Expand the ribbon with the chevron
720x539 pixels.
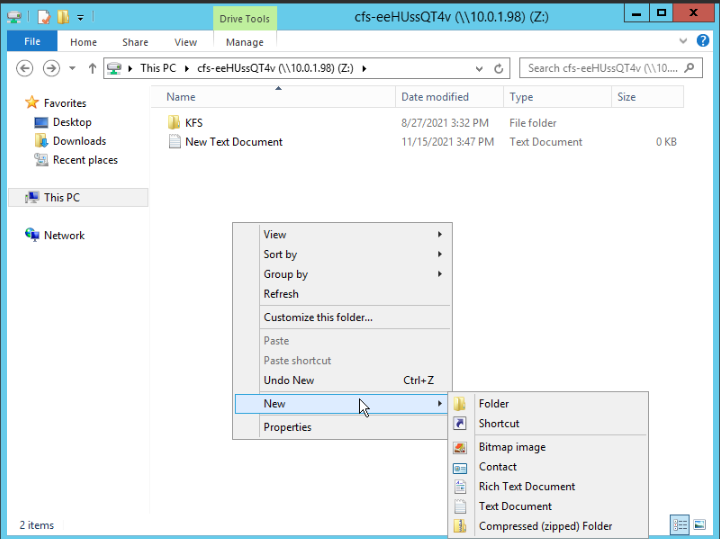683,41
